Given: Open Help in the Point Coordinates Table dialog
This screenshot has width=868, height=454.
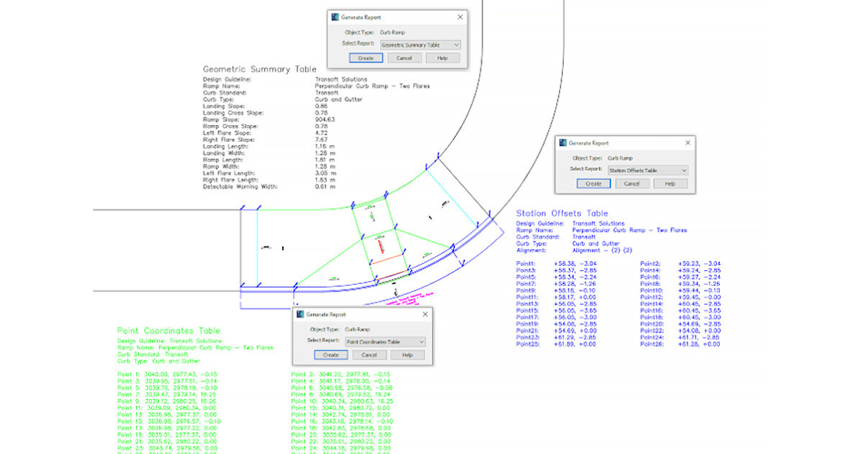Looking at the screenshot, I should (407, 355).
